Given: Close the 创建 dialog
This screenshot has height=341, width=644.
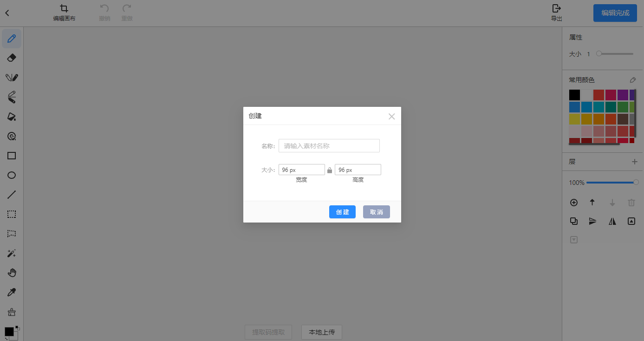Looking at the screenshot, I should click(x=391, y=117).
